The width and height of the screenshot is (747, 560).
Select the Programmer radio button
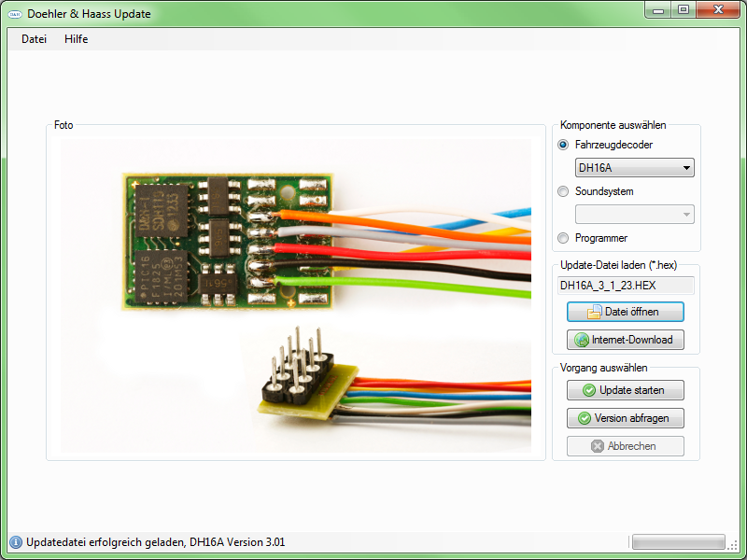563,238
